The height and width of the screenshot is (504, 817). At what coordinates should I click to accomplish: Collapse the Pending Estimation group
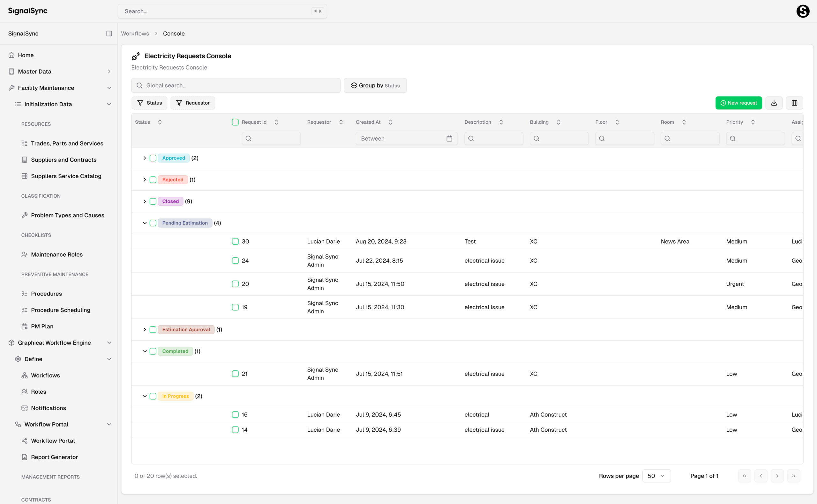145,223
